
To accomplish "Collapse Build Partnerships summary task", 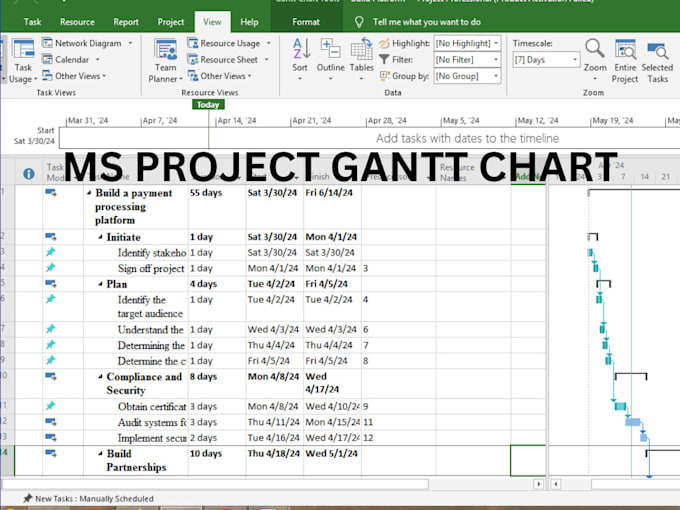I will click(101, 454).
